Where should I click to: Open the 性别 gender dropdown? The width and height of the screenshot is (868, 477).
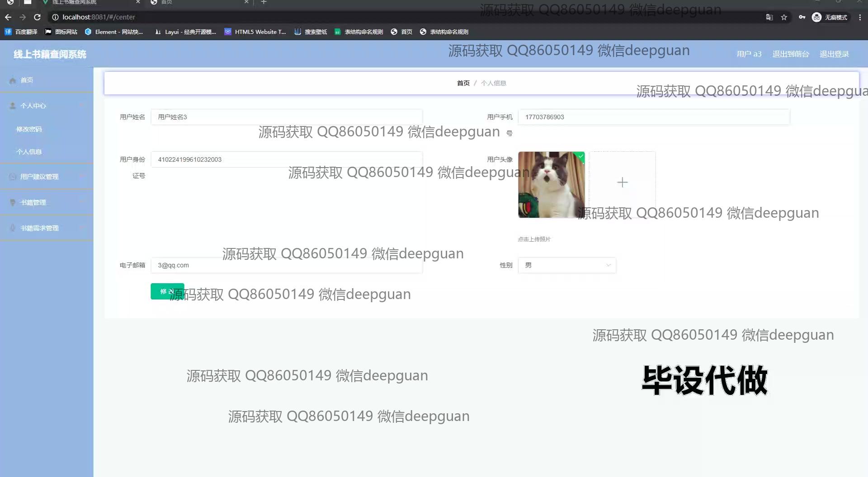click(x=567, y=265)
